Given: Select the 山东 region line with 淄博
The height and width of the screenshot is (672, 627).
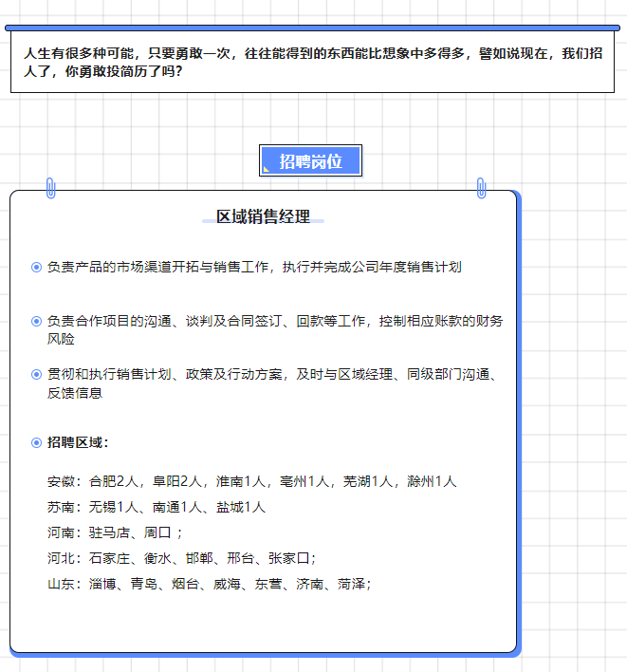Looking at the screenshot, I should (x=209, y=584).
